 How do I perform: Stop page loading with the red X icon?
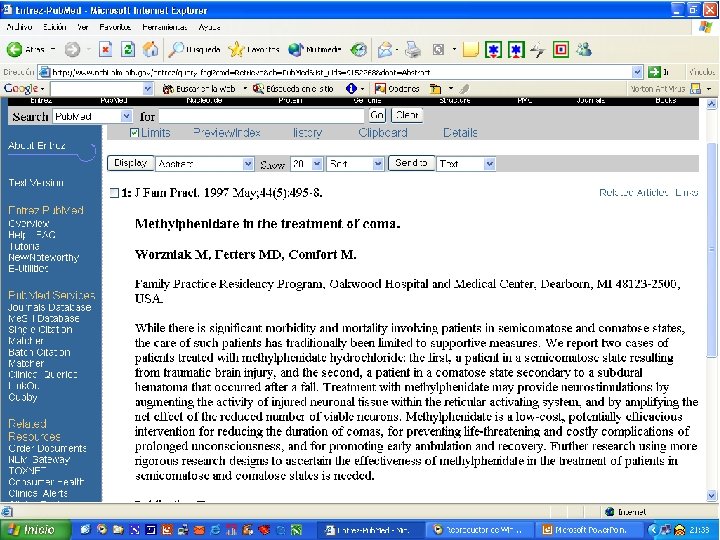[x=106, y=50]
